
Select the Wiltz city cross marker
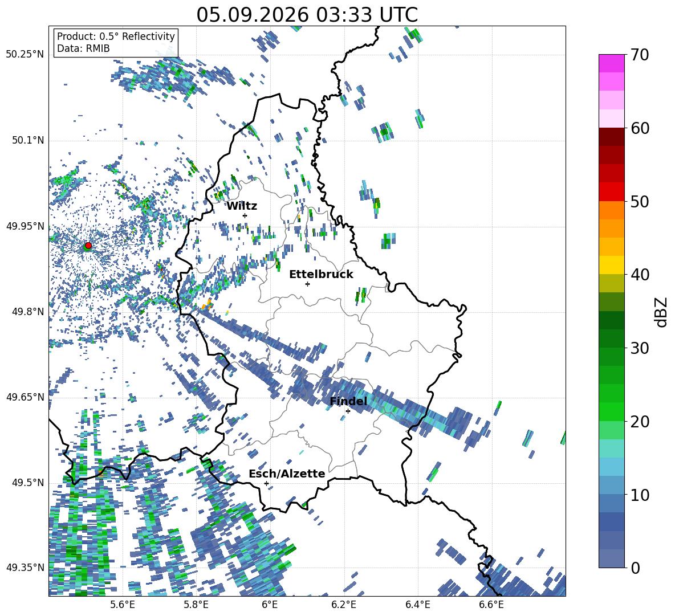pyautogui.click(x=245, y=215)
